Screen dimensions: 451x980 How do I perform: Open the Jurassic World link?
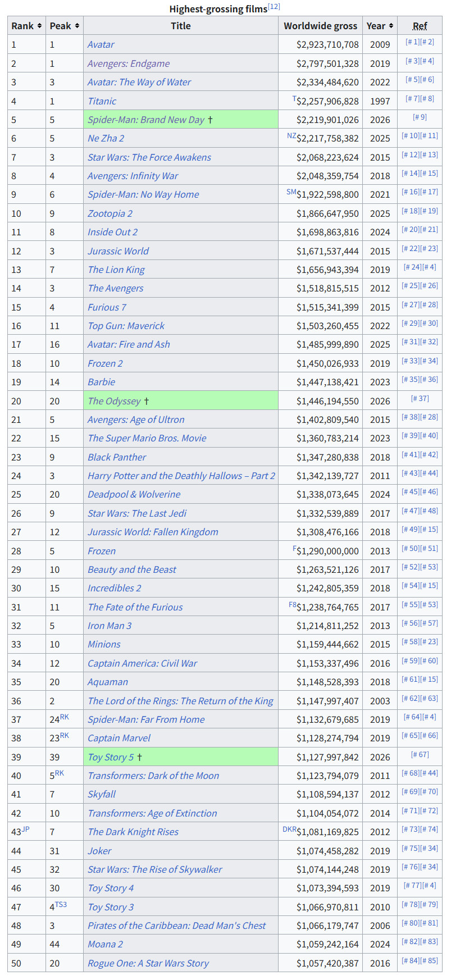tap(119, 251)
